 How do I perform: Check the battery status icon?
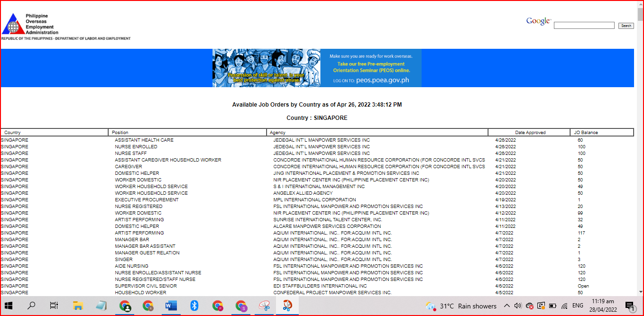pos(552,306)
